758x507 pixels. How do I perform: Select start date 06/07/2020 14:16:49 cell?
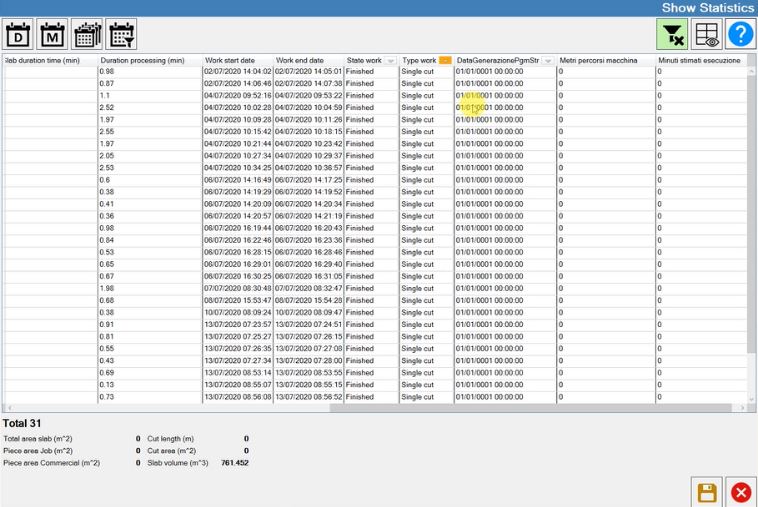pyautogui.click(x=238, y=180)
